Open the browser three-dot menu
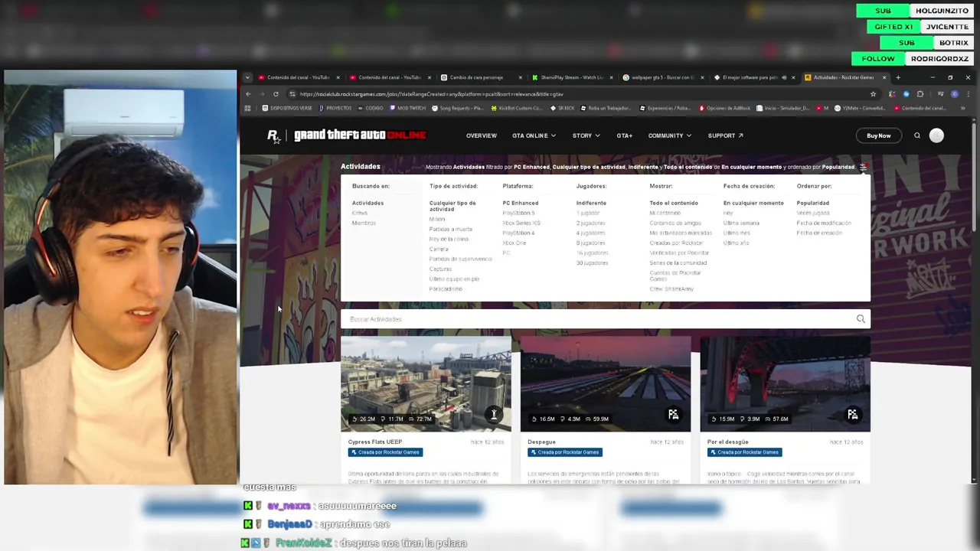Screen dimensions: 980x551 pyautogui.click(x=968, y=94)
